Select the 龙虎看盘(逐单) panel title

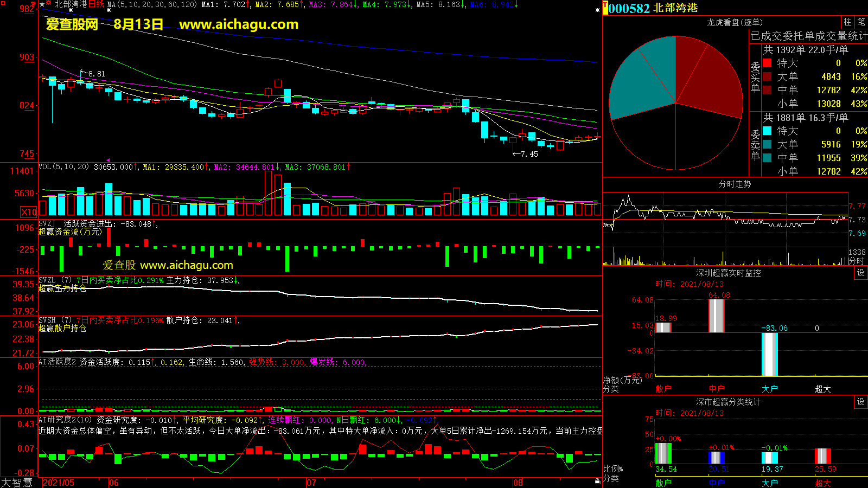coord(735,22)
